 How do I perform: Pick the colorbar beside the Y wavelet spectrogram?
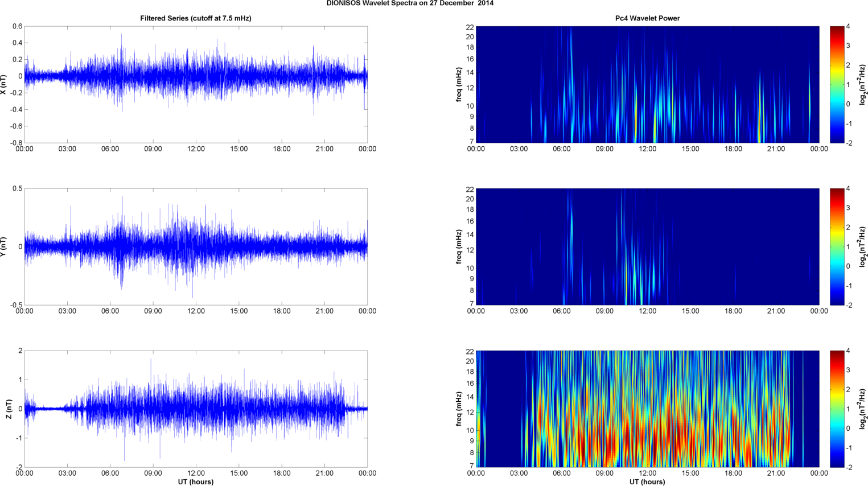837,246
